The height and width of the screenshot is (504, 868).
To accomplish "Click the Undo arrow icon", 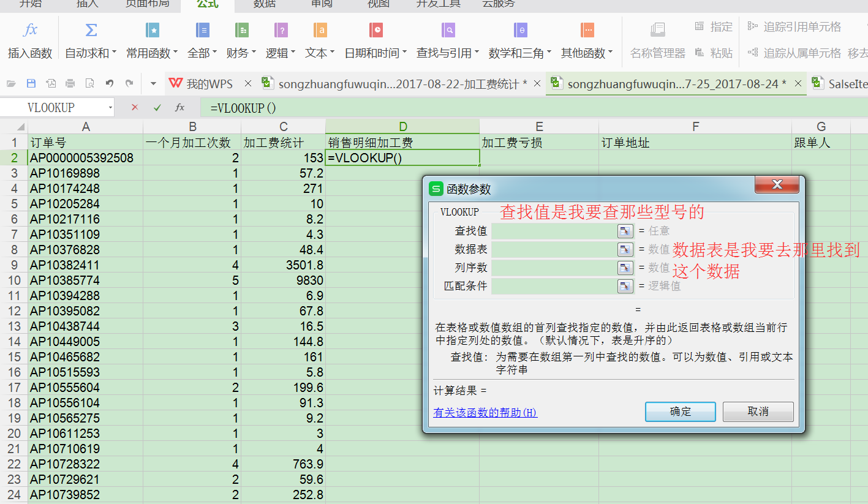I will [x=109, y=83].
